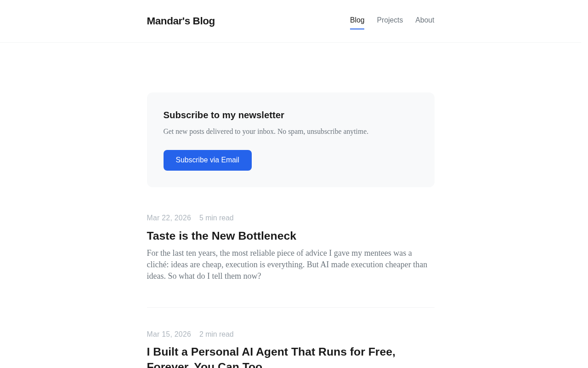The image size is (588, 368).
Task: Click the Subscribe to my newsletter heading
Action: click(224, 115)
